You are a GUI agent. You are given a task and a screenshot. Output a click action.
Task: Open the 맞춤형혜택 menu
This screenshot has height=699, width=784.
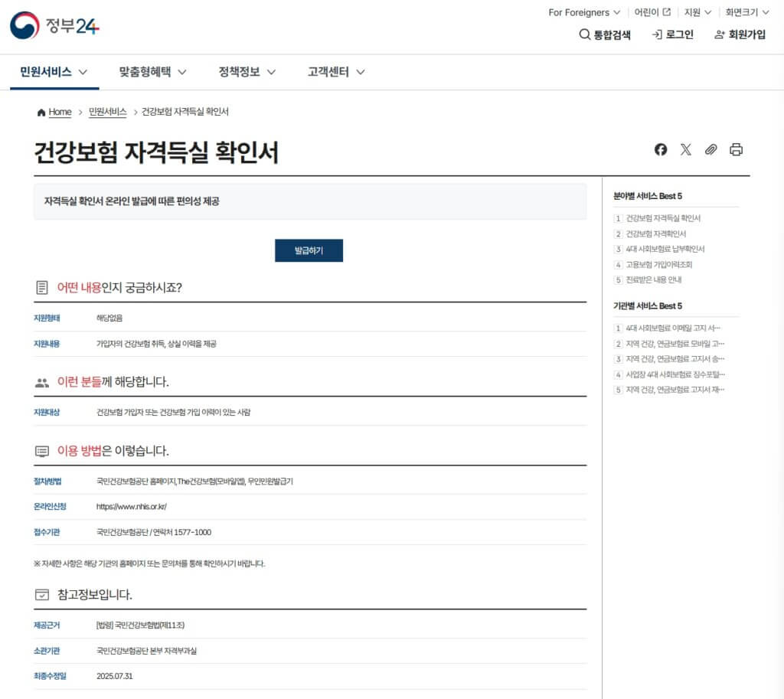tap(152, 72)
